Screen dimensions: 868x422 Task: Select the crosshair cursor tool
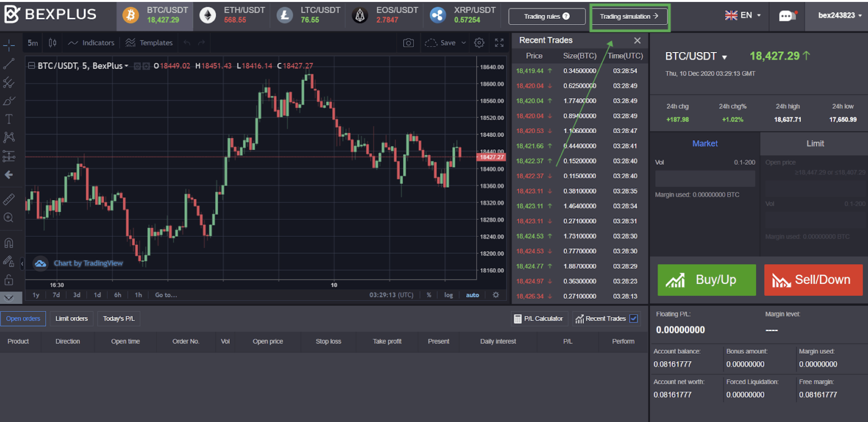(x=9, y=45)
